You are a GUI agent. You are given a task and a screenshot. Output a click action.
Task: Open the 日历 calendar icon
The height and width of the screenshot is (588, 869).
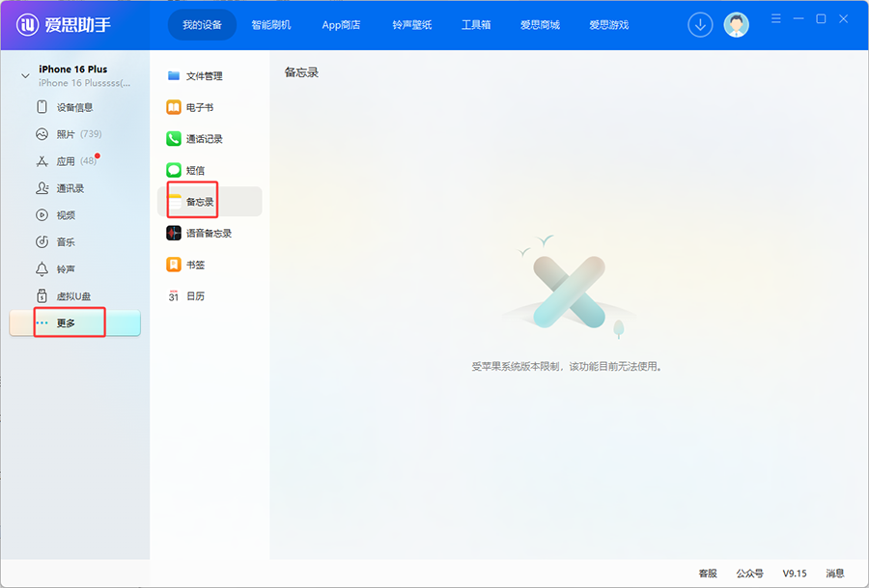coord(174,296)
